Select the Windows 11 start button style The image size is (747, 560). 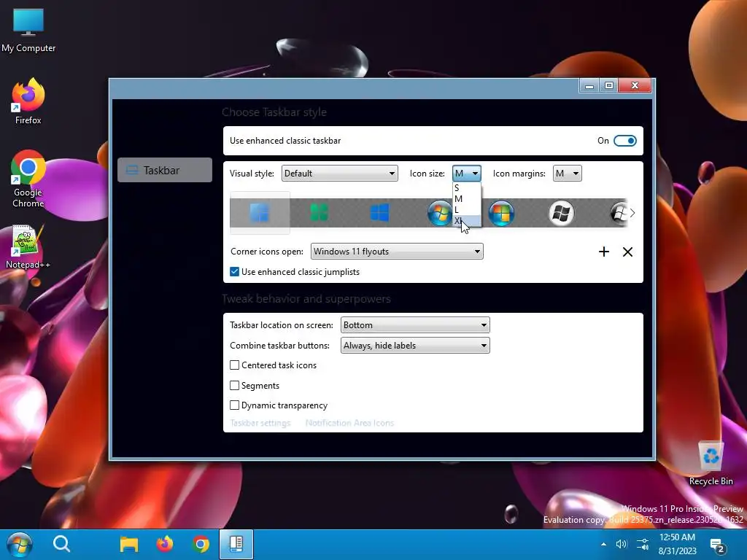(x=260, y=213)
